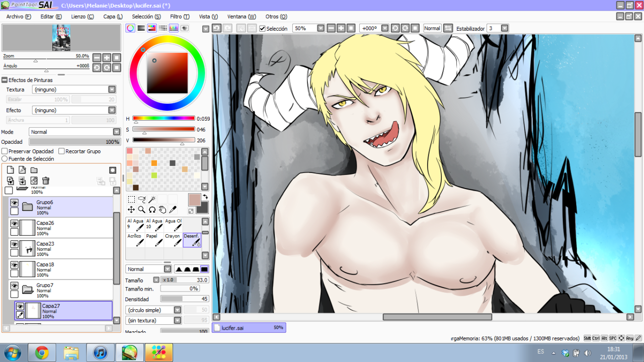Open Google Chrome from taskbar
Image resolution: width=644 pixels, height=362 pixels.
point(42,353)
